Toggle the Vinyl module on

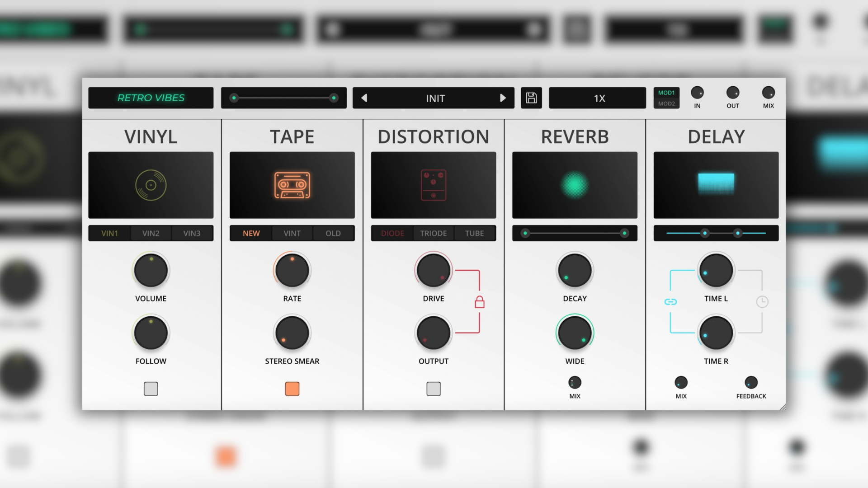coord(151,388)
